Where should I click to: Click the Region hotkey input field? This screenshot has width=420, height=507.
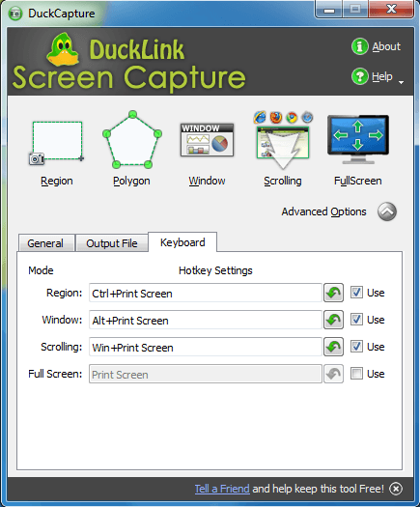(x=206, y=293)
